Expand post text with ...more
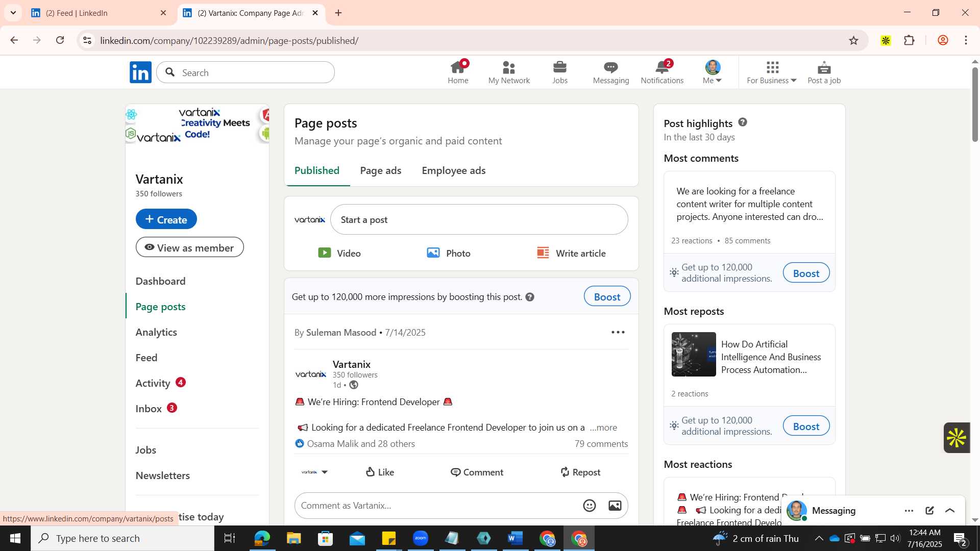The height and width of the screenshot is (551, 980). [603, 428]
